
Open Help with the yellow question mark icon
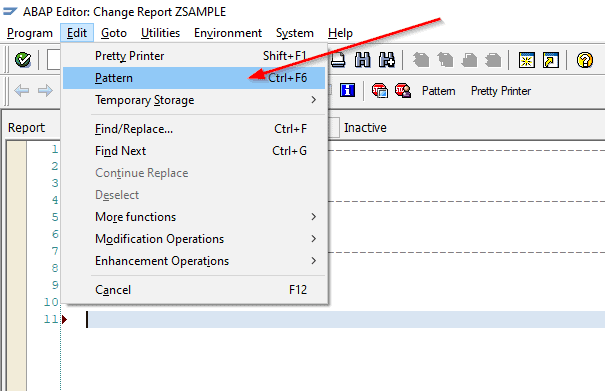pos(585,60)
